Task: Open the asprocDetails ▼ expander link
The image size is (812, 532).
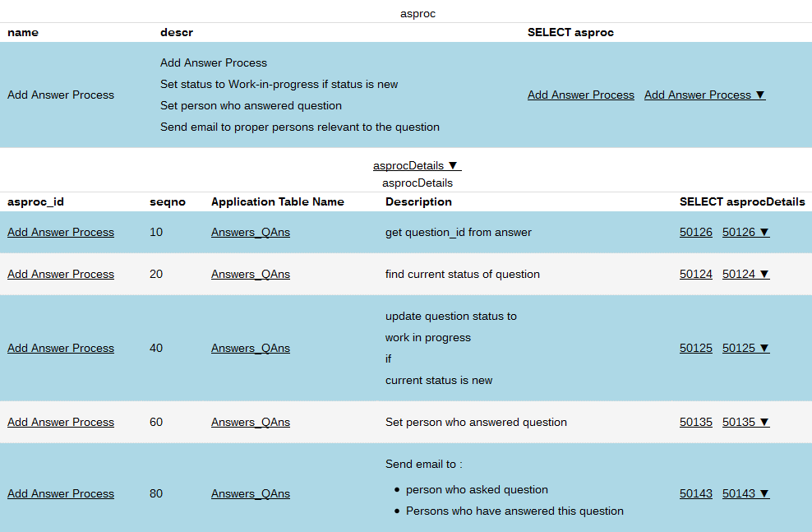Action: coord(416,165)
